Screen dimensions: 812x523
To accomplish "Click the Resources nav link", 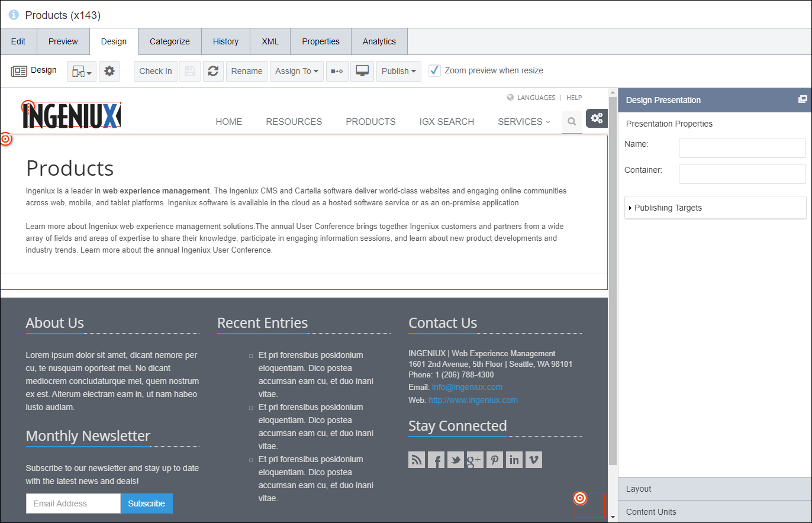I will pyautogui.click(x=294, y=122).
